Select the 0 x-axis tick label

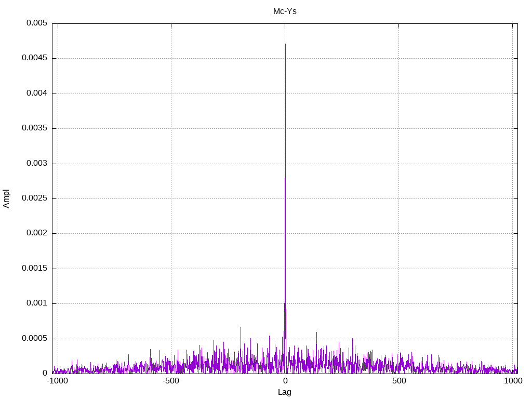tap(285, 381)
